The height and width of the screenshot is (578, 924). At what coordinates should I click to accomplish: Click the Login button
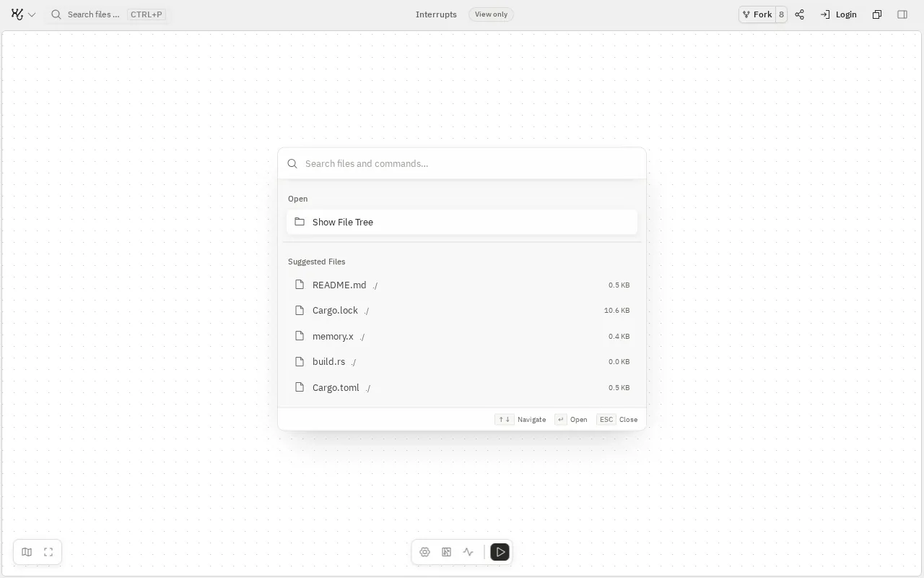click(x=839, y=14)
